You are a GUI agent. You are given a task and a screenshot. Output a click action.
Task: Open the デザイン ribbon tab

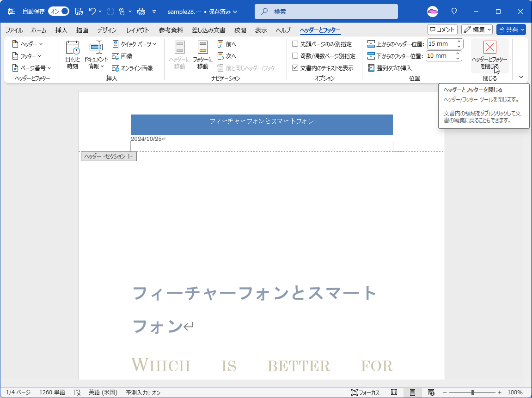[106, 30]
